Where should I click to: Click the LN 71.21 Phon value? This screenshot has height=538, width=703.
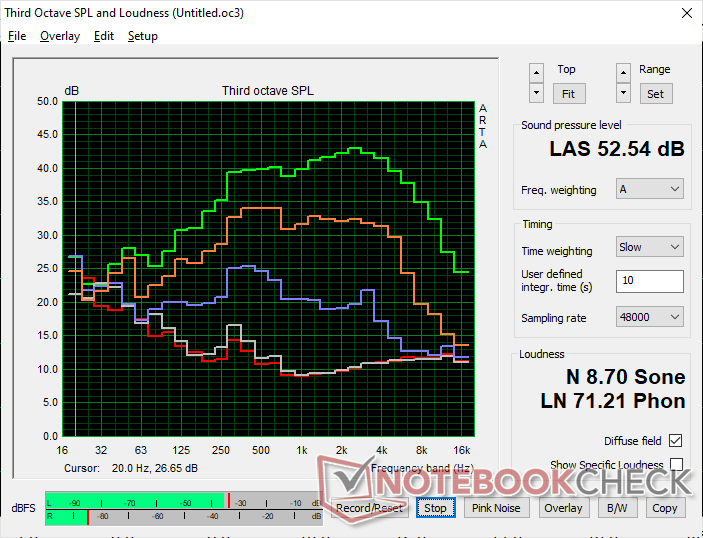coord(613,401)
